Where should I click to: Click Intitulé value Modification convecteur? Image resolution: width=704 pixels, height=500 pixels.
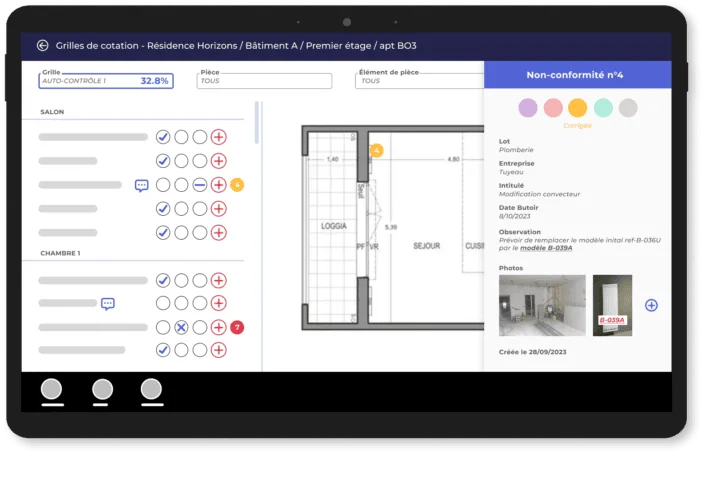point(539,194)
